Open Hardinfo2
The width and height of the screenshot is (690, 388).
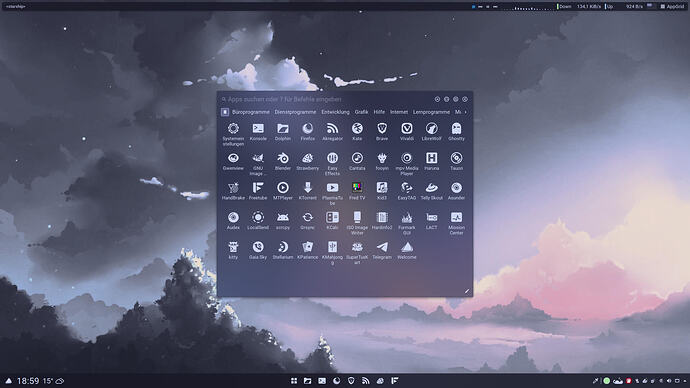tap(382, 221)
